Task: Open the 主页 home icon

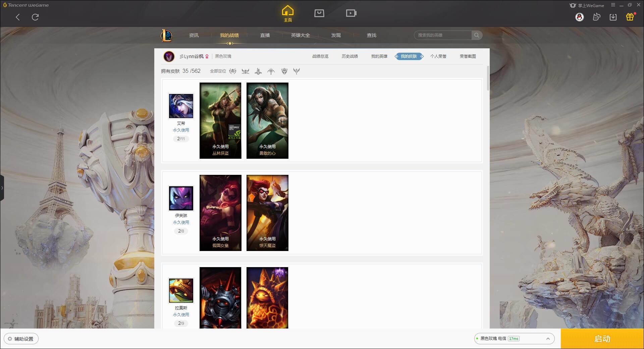Action: [x=287, y=14]
